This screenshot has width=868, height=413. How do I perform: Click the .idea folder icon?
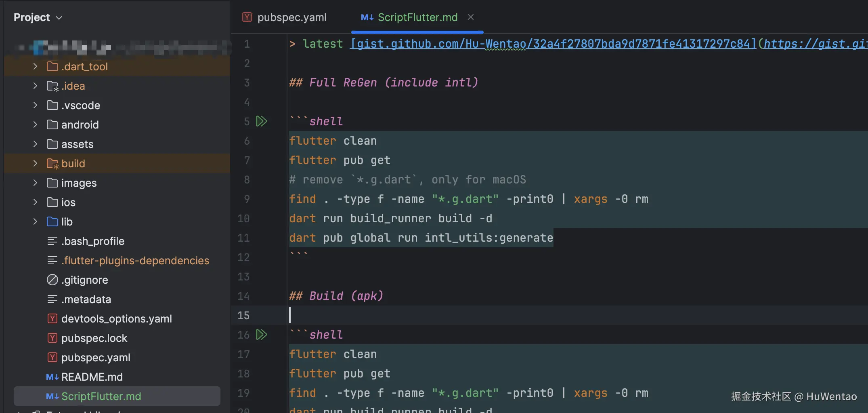click(x=52, y=86)
